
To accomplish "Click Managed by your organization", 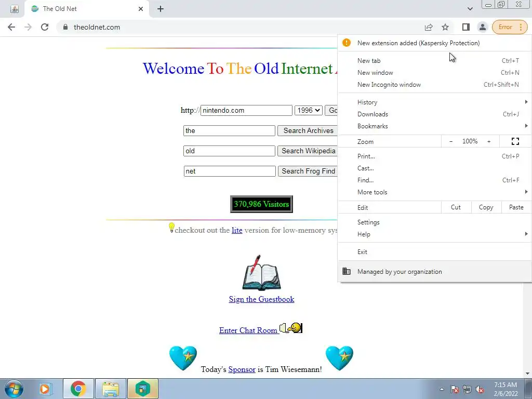I will coord(435,271).
